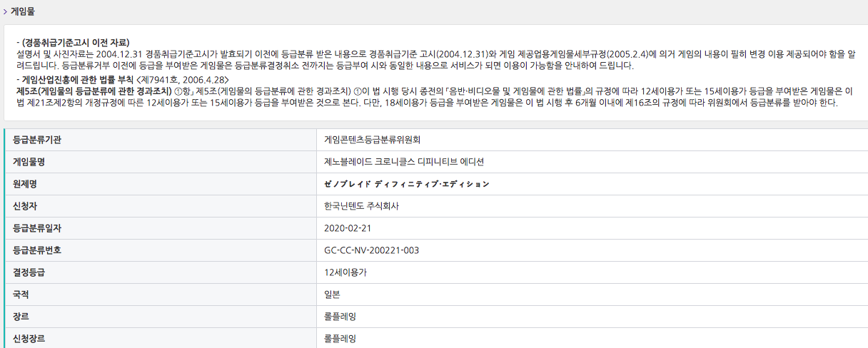Select the Japanese original title ゼノブレイド
Screen dimensions: 868x348
(x=407, y=184)
